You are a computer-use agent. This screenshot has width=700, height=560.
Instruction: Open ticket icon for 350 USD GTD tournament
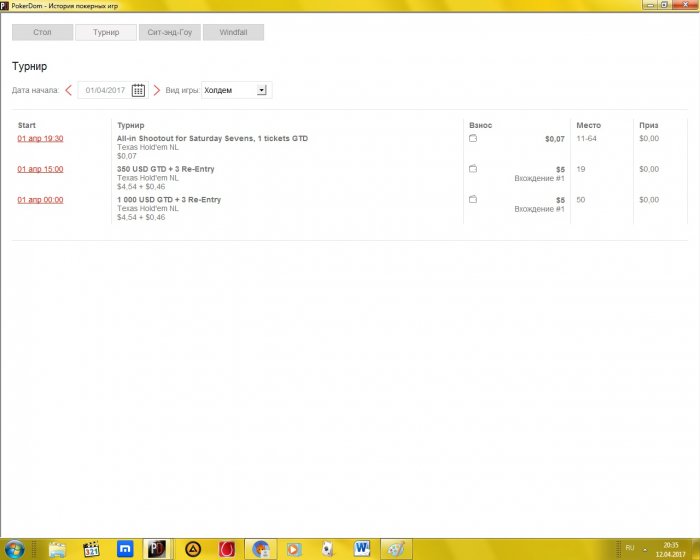tap(473, 169)
